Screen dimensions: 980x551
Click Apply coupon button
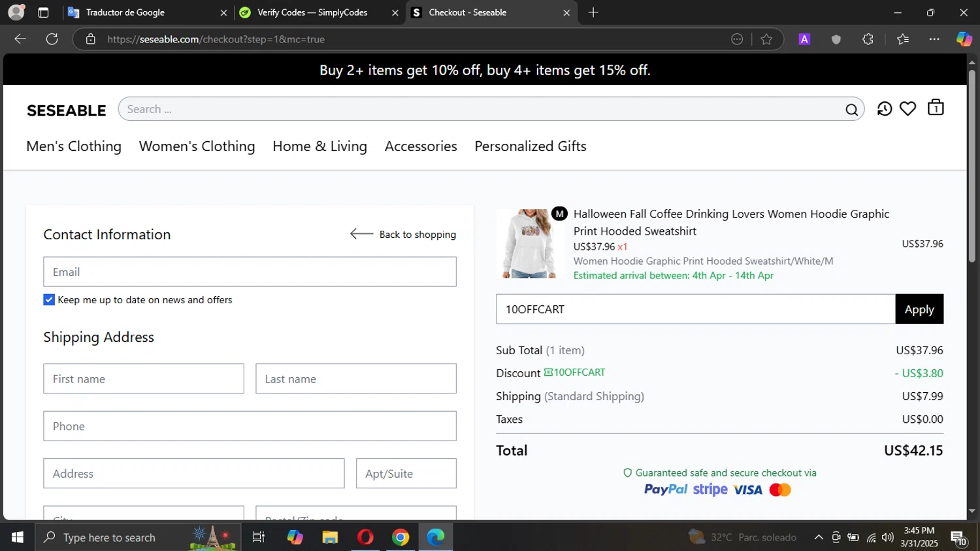[x=919, y=309]
